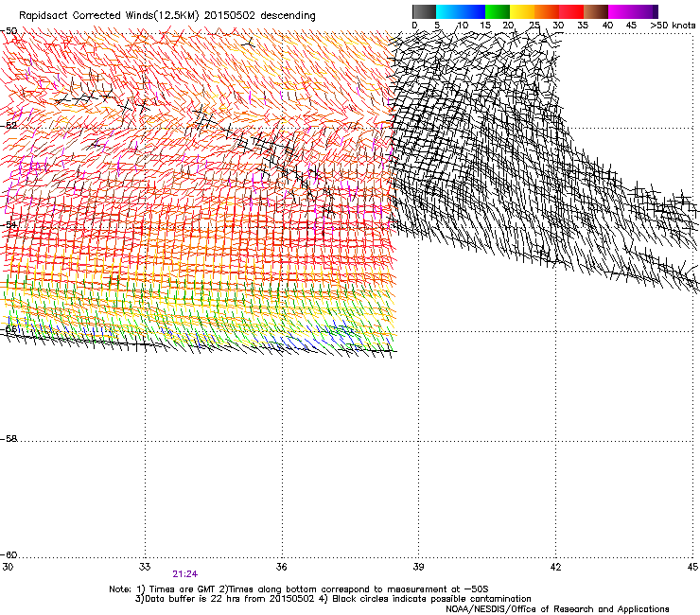The image size is (700, 615).
Task: Click the '39' longitude axis label
Action: (418, 567)
